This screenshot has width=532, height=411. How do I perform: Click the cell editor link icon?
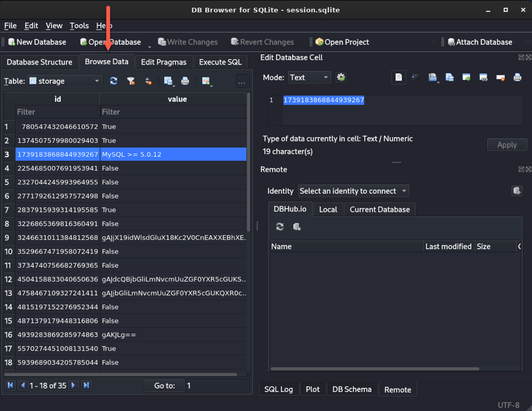point(484,77)
